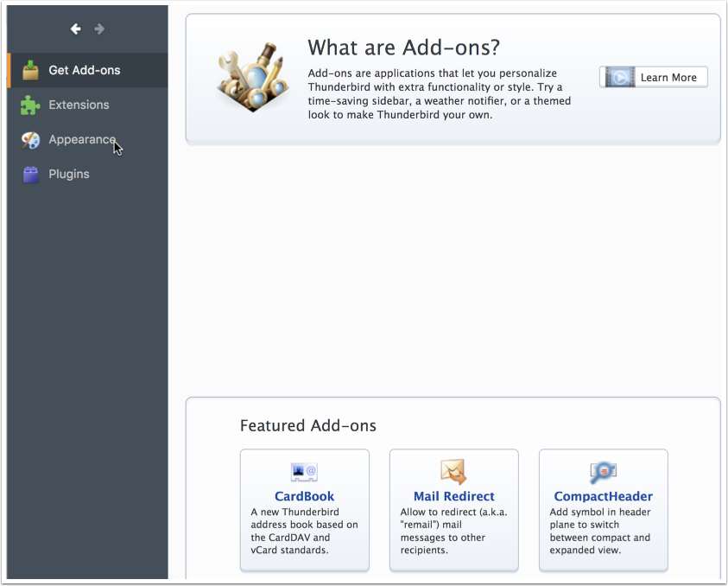Click the CardBook description text
This screenshot has height=586, width=728.
(x=304, y=531)
